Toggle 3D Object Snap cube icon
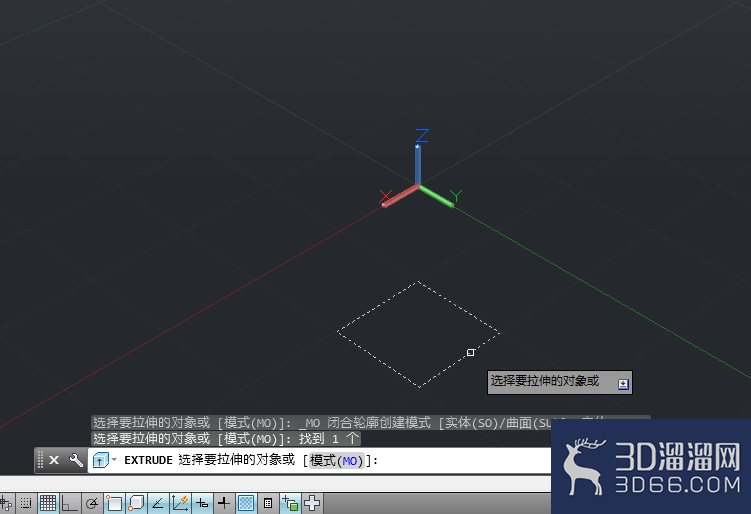 coord(136,503)
